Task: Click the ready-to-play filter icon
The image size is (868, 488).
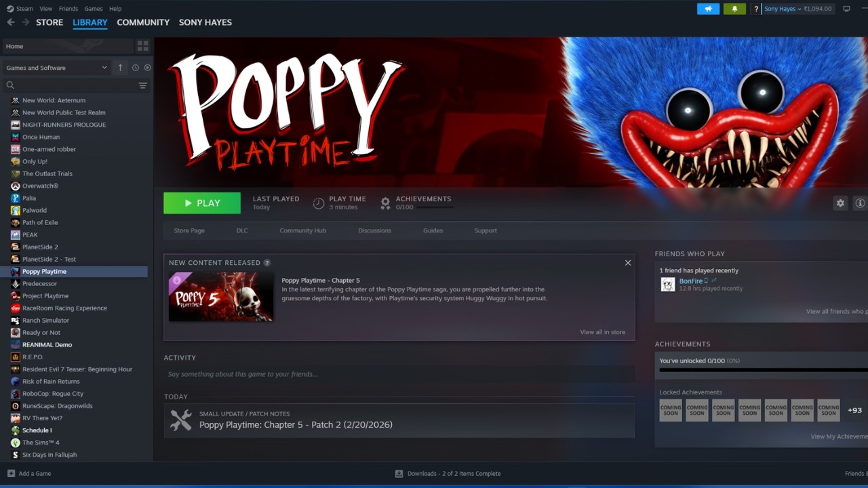Action: tap(147, 68)
